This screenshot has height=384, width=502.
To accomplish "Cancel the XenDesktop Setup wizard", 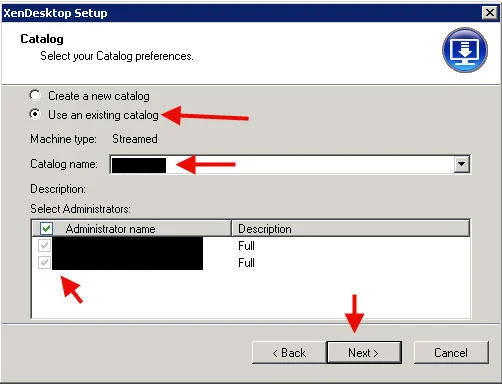I will (x=451, y=352).
